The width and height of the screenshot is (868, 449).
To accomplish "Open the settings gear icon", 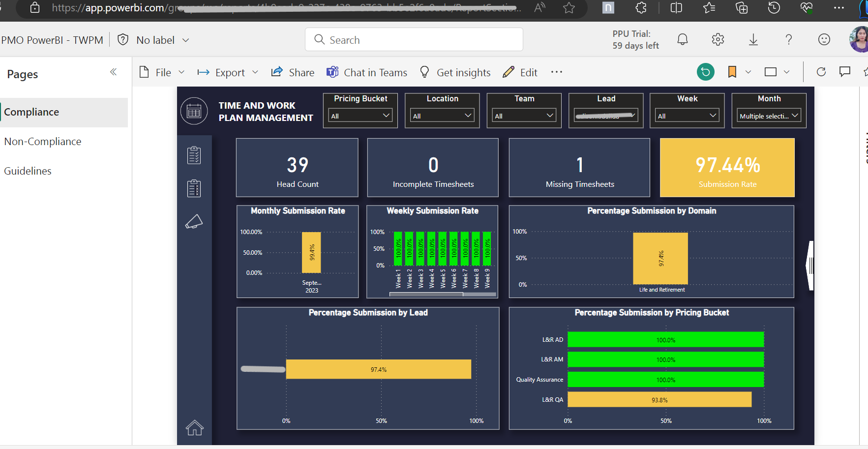I will click(x=718, y=39).
